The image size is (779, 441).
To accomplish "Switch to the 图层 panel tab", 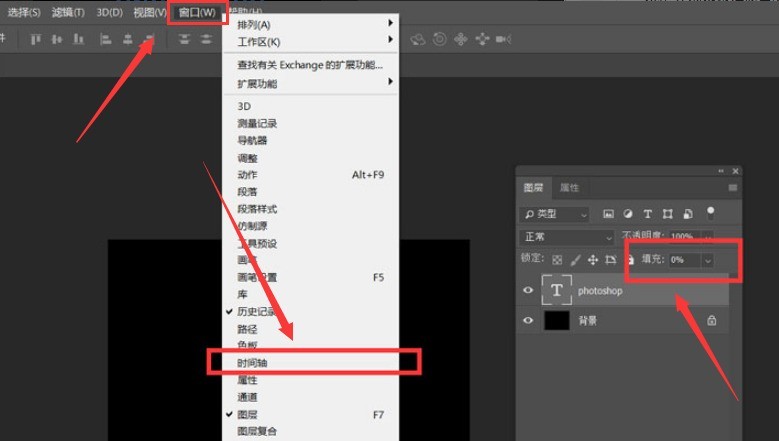I will [x=534, y=188].
